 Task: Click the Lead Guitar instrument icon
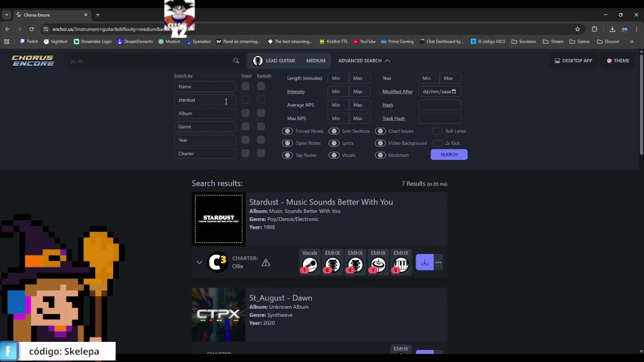pos(258,61)
